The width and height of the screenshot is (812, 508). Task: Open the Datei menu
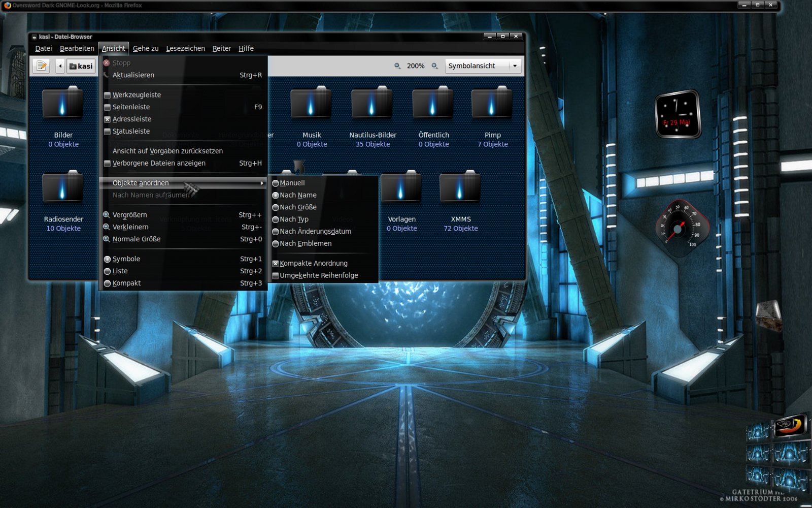[44, 48]
